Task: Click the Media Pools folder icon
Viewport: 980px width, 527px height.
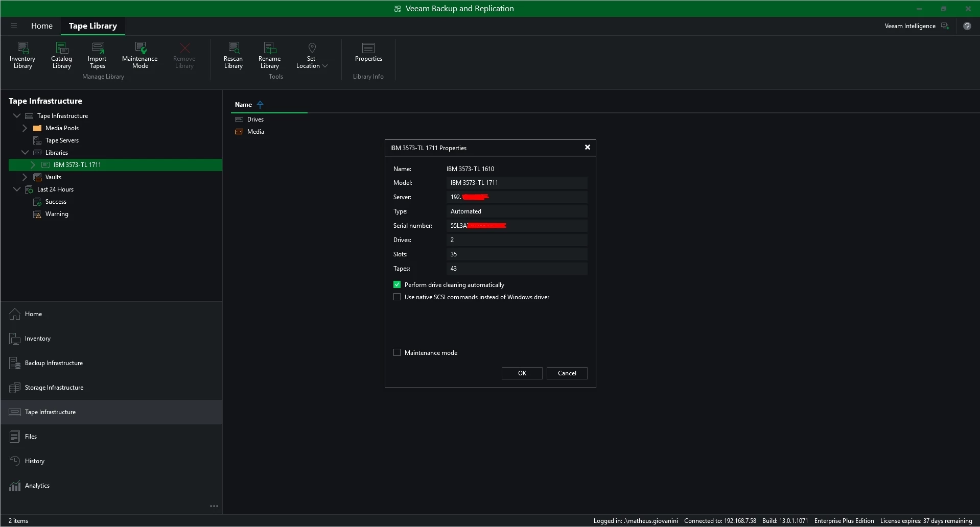Action: 37,128
